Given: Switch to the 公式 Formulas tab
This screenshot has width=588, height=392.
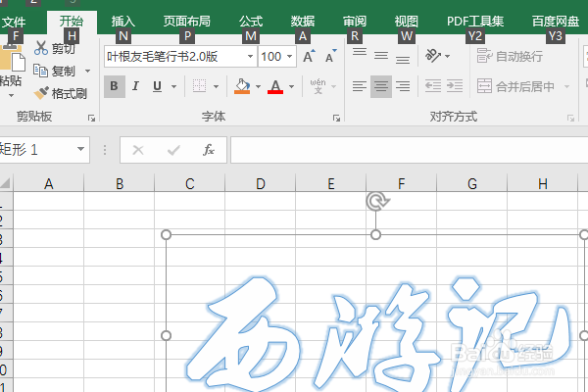Looking at the screenshot, I should tap(251, 22).
